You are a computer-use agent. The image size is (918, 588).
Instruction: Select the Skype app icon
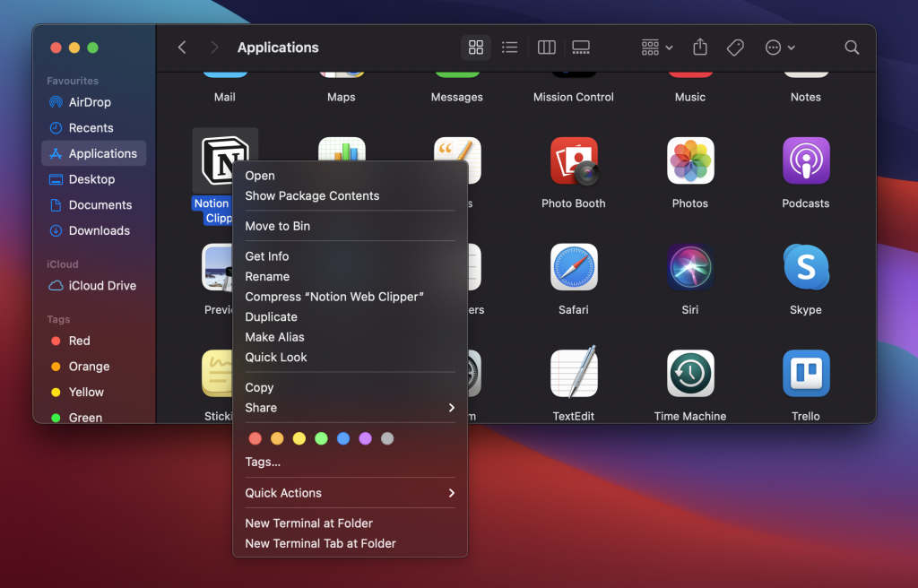tap(806, 267)
